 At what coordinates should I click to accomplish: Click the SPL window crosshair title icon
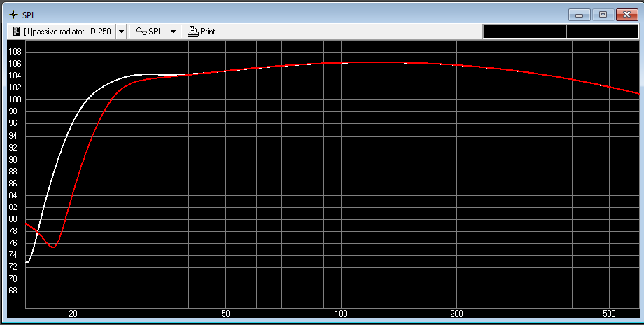(13, 15)
